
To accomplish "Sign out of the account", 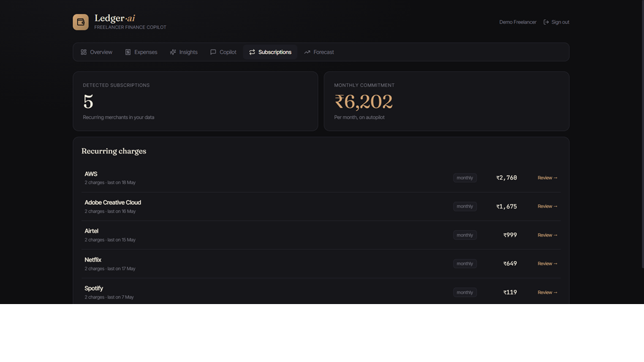I will [557, 22].
